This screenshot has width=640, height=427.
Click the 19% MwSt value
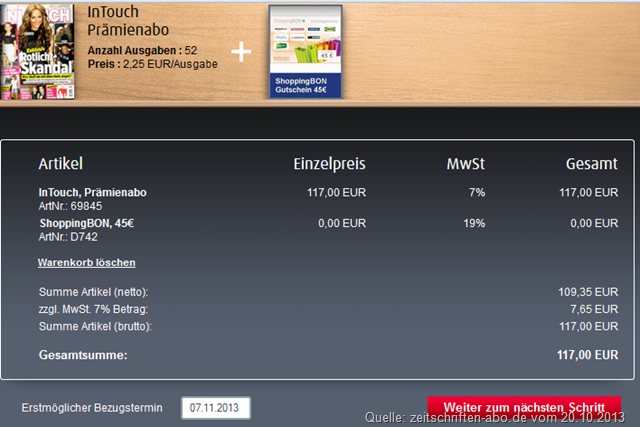[x=474, y=223]
